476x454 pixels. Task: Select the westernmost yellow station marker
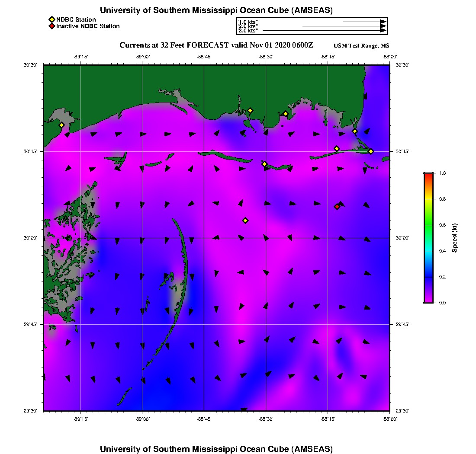(x=61, y=125)
